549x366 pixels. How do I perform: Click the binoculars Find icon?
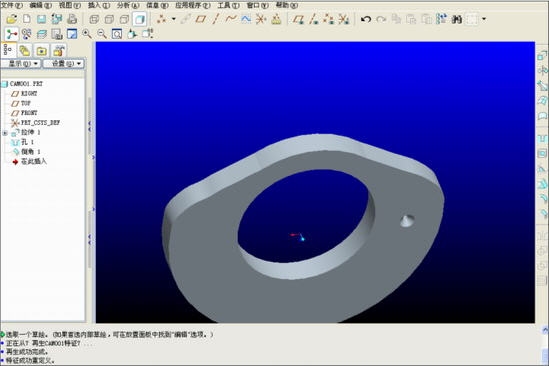pyautogui.click(x=457, y=19)
